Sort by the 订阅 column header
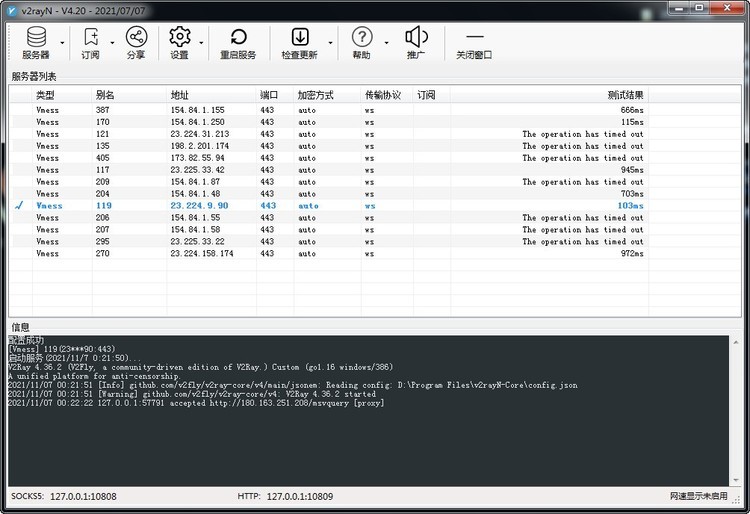750x514 pixels. [431, 95]
